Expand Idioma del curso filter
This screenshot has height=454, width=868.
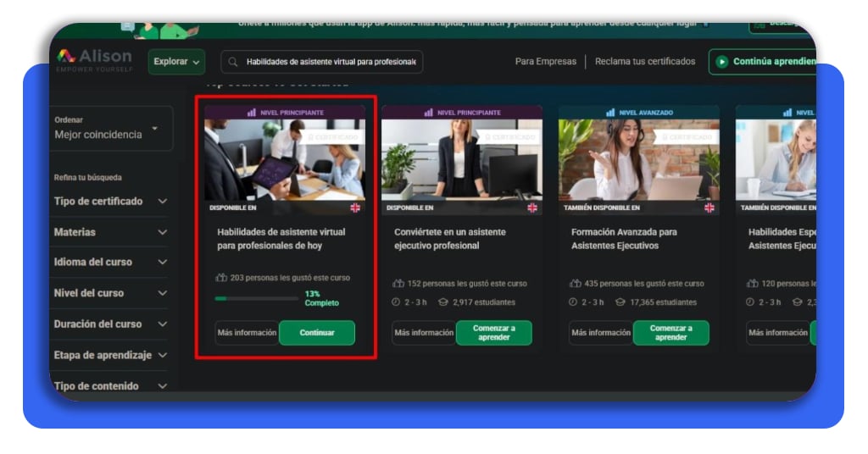(110, 262)
